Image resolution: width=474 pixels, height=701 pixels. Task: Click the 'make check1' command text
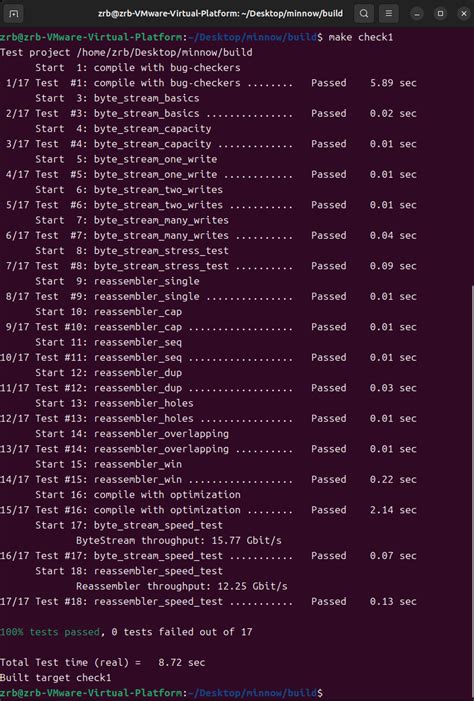point(360,37)
